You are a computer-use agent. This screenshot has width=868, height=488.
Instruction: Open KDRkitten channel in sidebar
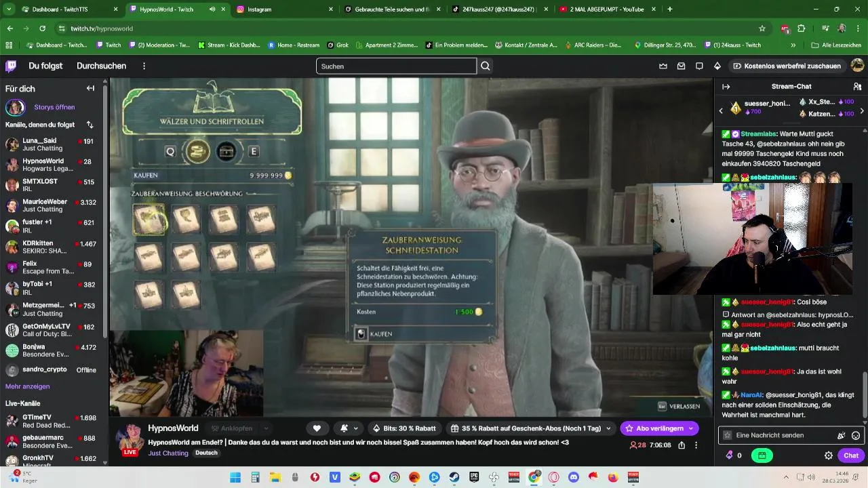pyautogui.click(x=53, y=247)
